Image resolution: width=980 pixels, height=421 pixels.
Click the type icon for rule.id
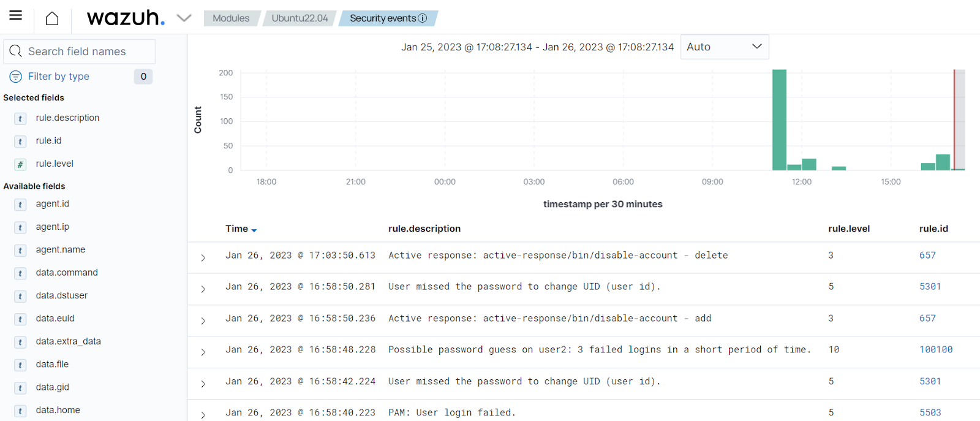point(20,142)
